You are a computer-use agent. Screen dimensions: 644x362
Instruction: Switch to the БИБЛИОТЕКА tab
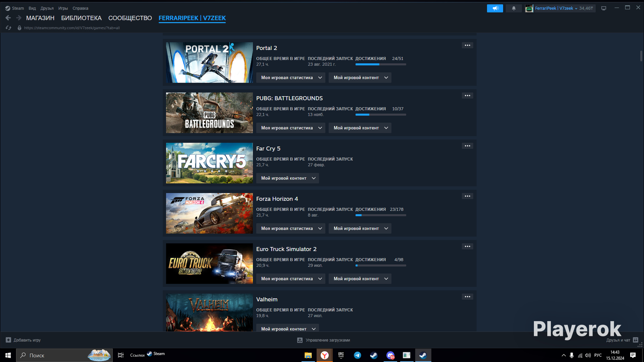81,18
